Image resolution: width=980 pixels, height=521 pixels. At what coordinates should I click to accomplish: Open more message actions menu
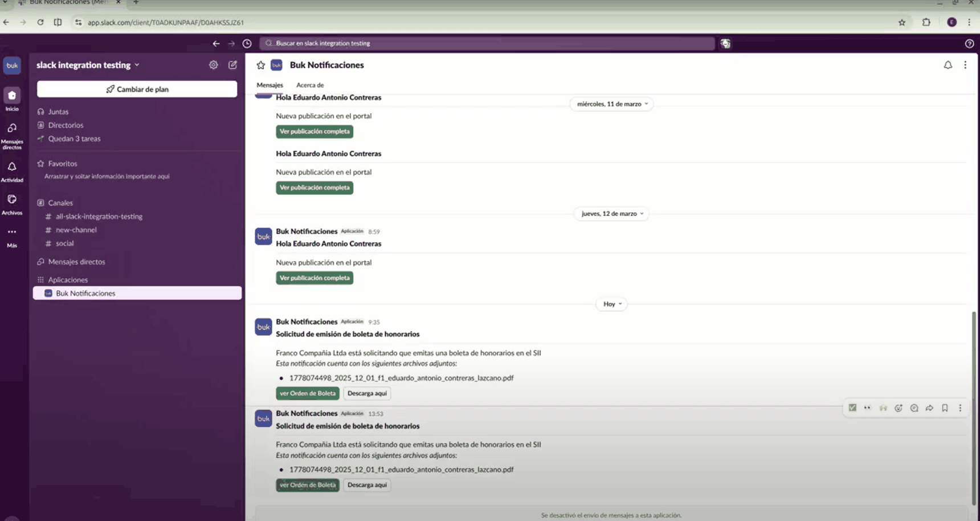point(960,408)
